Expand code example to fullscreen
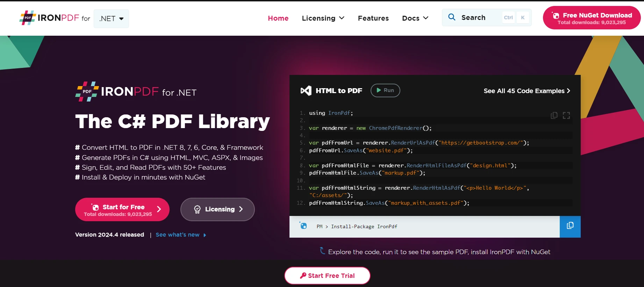The image size is (644, 287). click(x=566, y=115)
